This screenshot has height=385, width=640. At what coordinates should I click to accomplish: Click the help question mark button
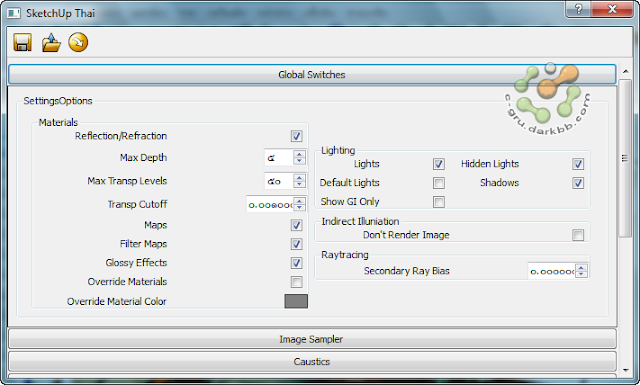tap(579, 9)
